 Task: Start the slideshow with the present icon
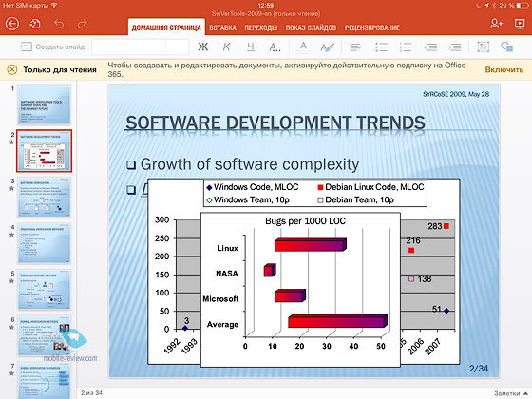pyautogui.click(x=520, y=24)
